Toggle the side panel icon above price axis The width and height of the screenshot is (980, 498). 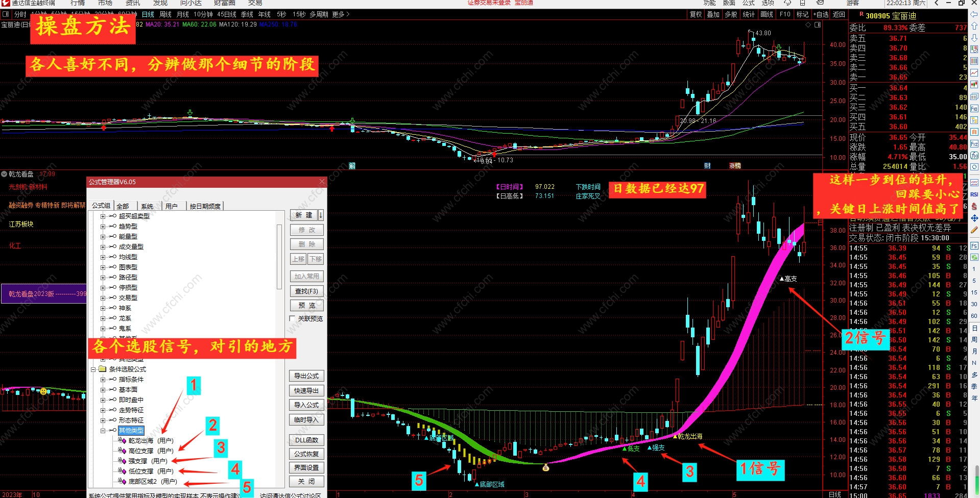(x=818, y=24)
